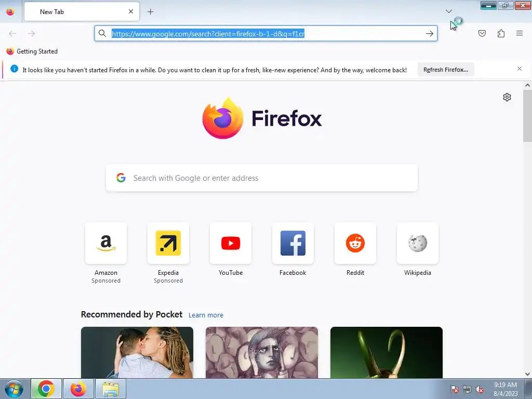The width and height of the screenshot is (532, 399).
Task: Dismiss the welcome back notification bar
Action: [519, 69]
